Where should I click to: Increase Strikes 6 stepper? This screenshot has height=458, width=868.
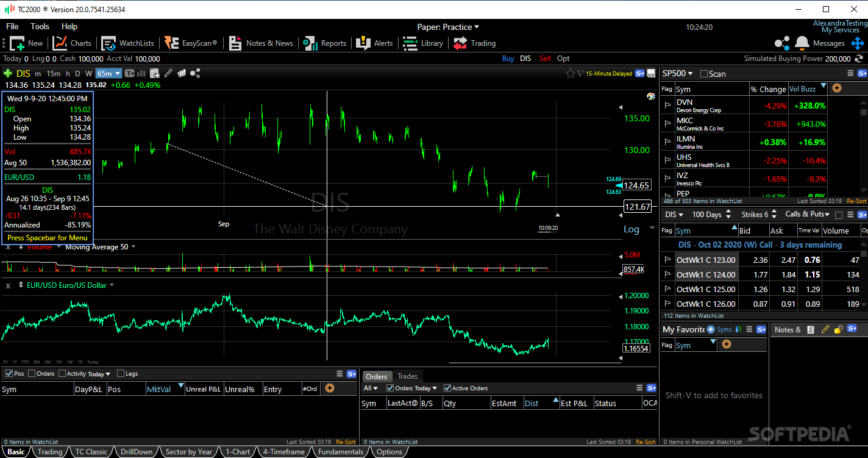click(774, 211)
